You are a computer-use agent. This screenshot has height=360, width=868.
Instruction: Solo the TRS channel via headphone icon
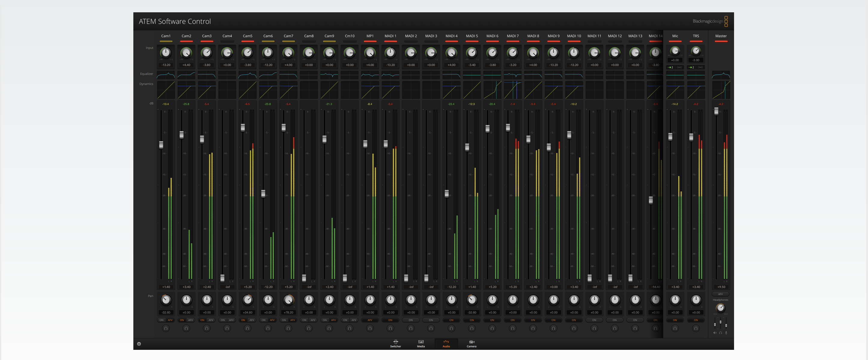point(696,328)
